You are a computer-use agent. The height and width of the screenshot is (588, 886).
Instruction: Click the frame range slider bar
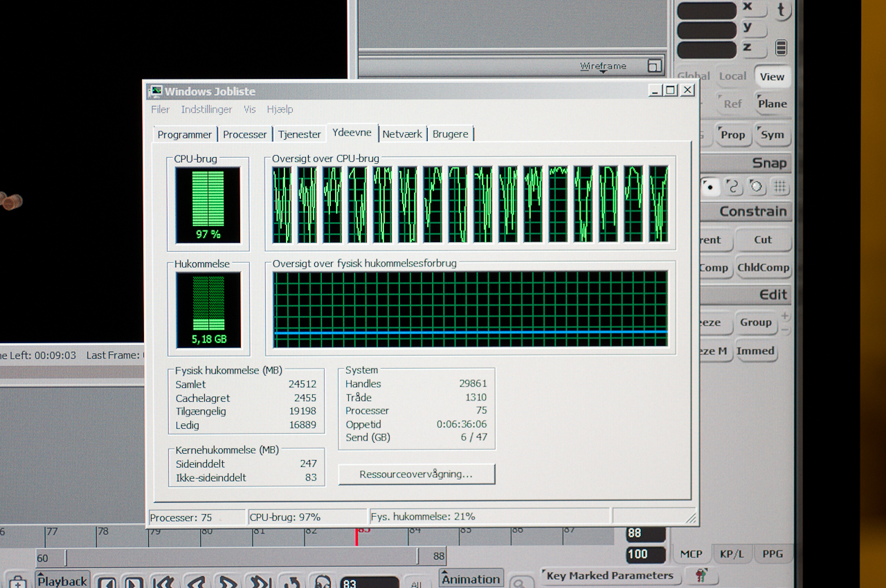[241, 558]
